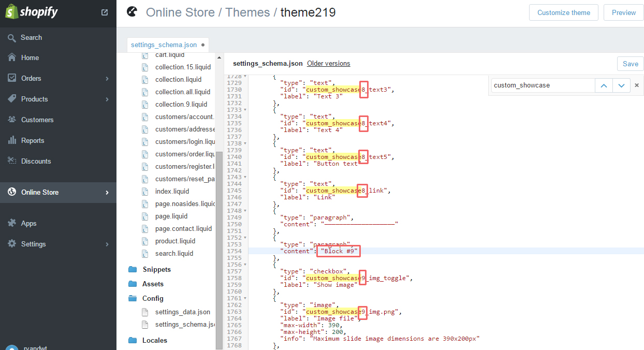The width and height of the screenshot is (644, 350).
Task: Open collection.liquid file
Action: (178, 79)
